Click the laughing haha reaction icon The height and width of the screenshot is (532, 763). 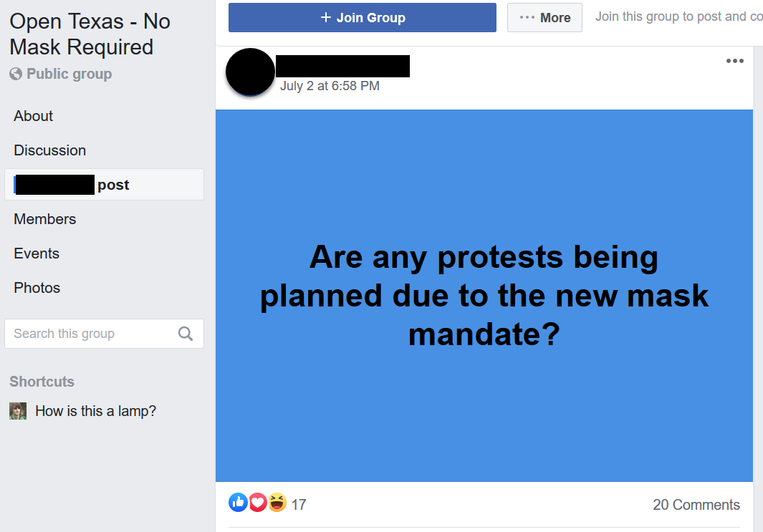[x=277, y=502]
